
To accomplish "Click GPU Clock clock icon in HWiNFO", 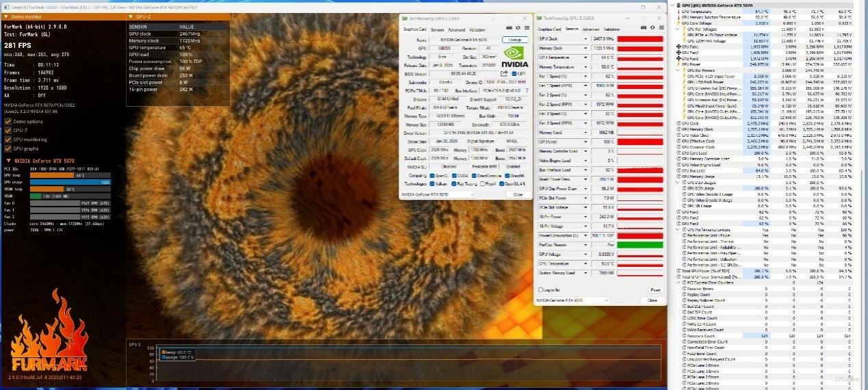I will pos(678,124).
